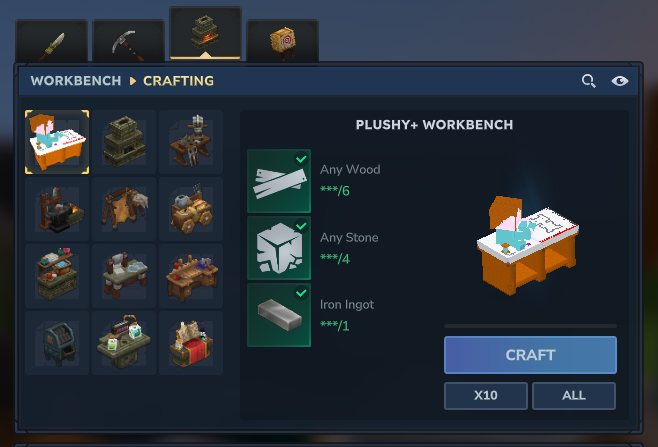Open the recipe search magnifier
Viewport: 658px width, 447px height.
[x=588, y=81]
